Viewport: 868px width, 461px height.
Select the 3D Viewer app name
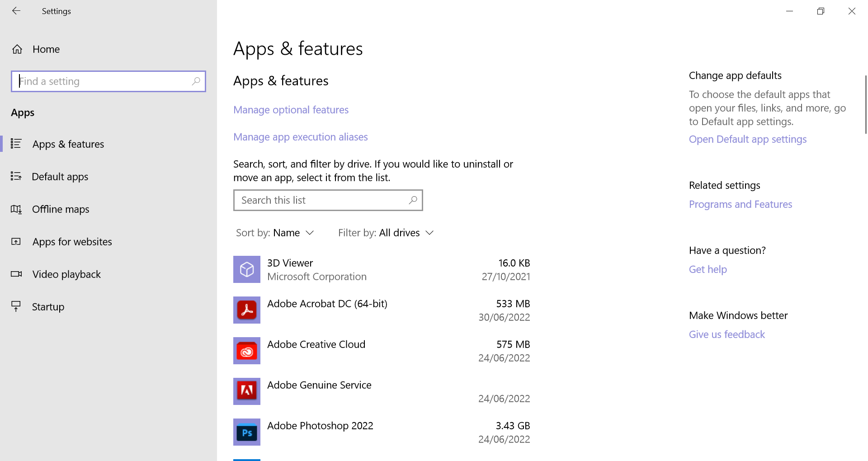click(x=290, y=263)
